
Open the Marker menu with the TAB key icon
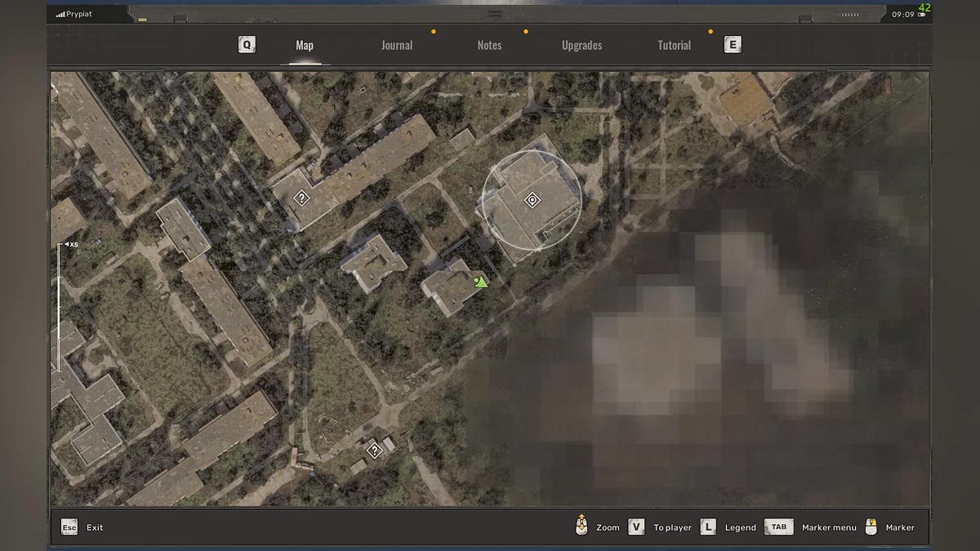coord(779,527)
